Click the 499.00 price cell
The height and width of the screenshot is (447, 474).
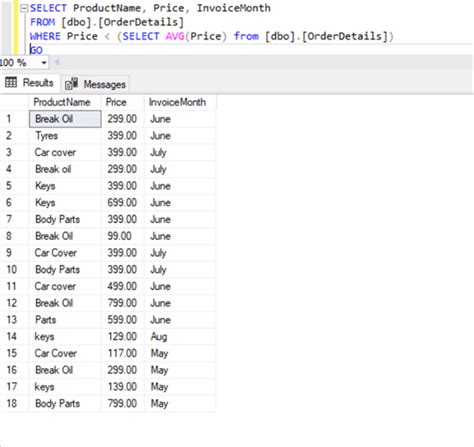click(123, 286)
